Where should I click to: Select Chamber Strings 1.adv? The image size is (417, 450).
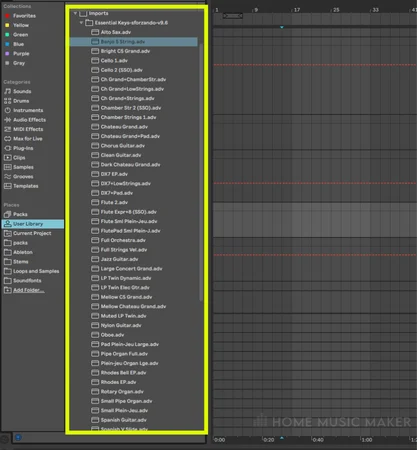[x=128, y=117]
